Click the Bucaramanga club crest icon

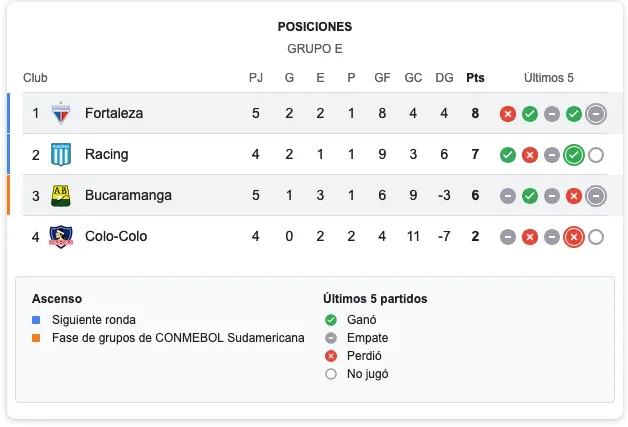[62, 195]
